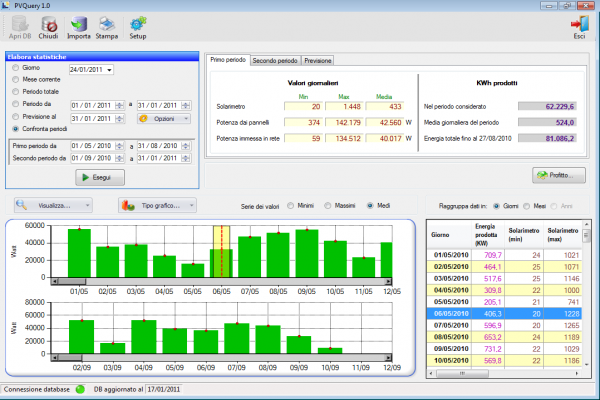Switch to Primo periodo tab
The width and height of the screenshot is (600, 400).
pyautogui.click(x=228, y=60)
